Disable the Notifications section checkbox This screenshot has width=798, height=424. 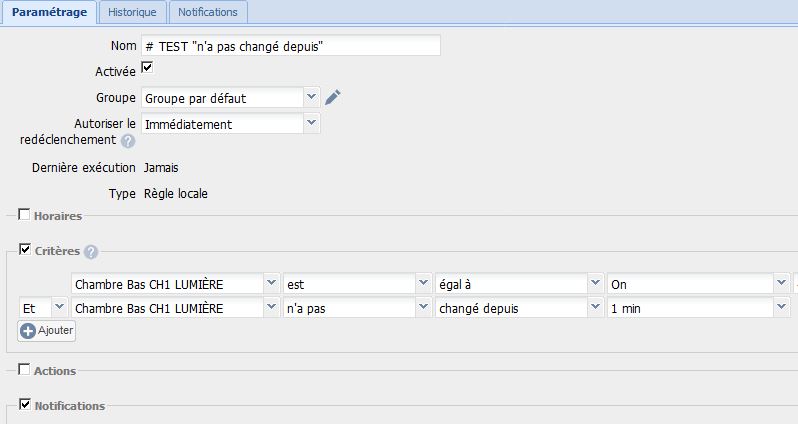click(24, 405)
